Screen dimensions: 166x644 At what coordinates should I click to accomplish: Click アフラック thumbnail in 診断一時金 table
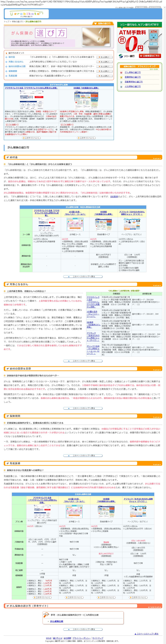tap(132, 224)
